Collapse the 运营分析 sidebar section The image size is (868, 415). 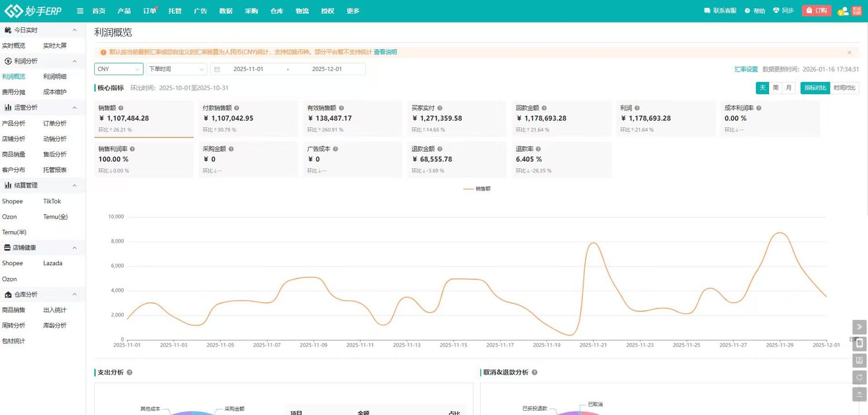click(x=74, y=108)
